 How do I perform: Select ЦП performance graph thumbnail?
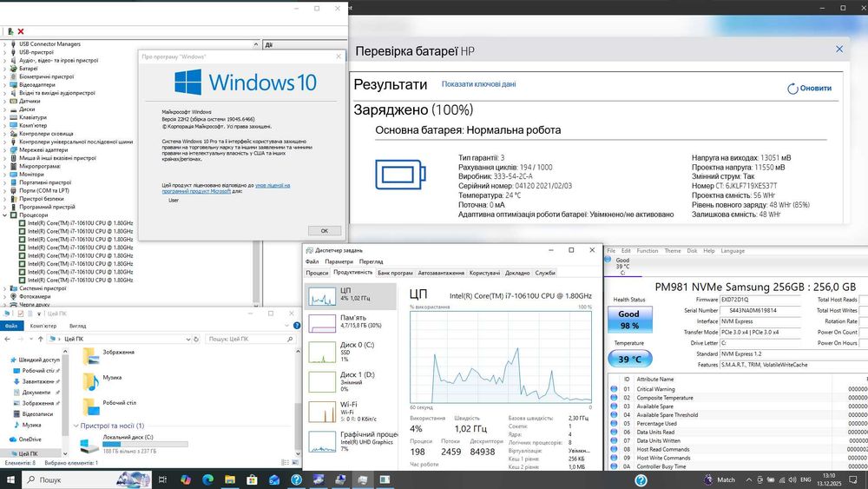pyautogui.click(x=322, y=297)
